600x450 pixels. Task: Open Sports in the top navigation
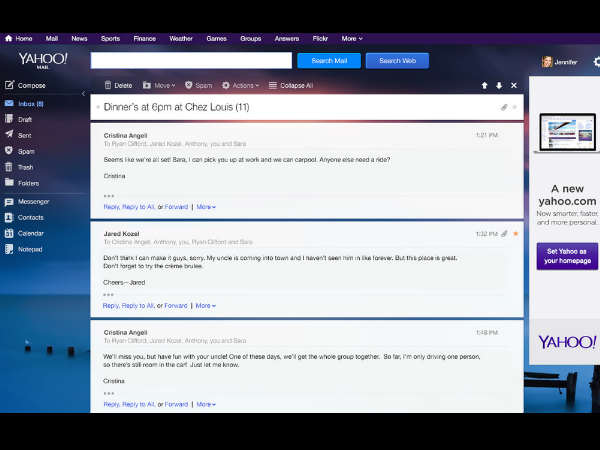(x=110, y=38)
